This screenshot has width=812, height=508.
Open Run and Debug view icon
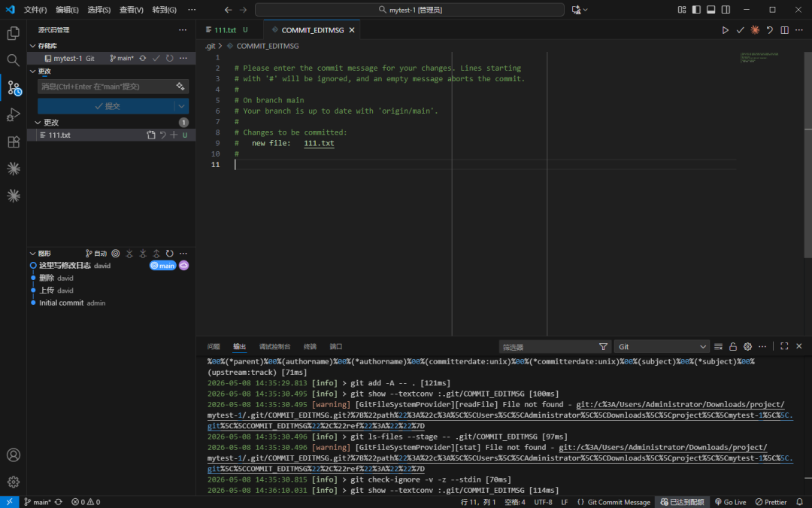coord(13,114)
